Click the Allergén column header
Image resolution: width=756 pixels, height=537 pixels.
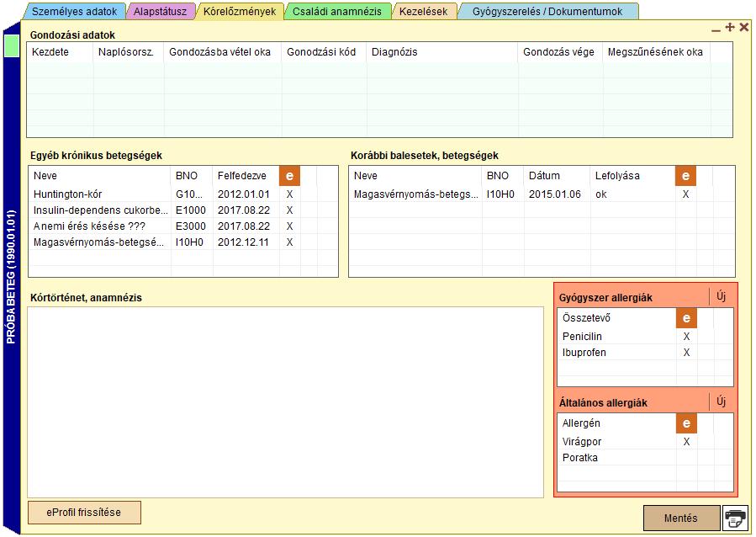(581, 423)
